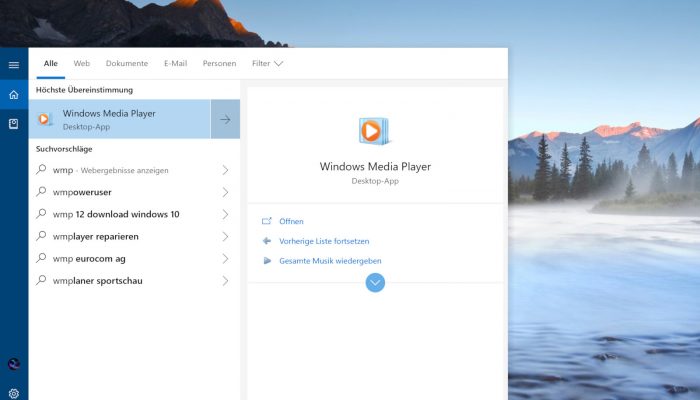Click the magnifier icon next to wmplayer reparieren
This screenshot has width=700, height=400.
pyautogui.click(x=41, y=236)
